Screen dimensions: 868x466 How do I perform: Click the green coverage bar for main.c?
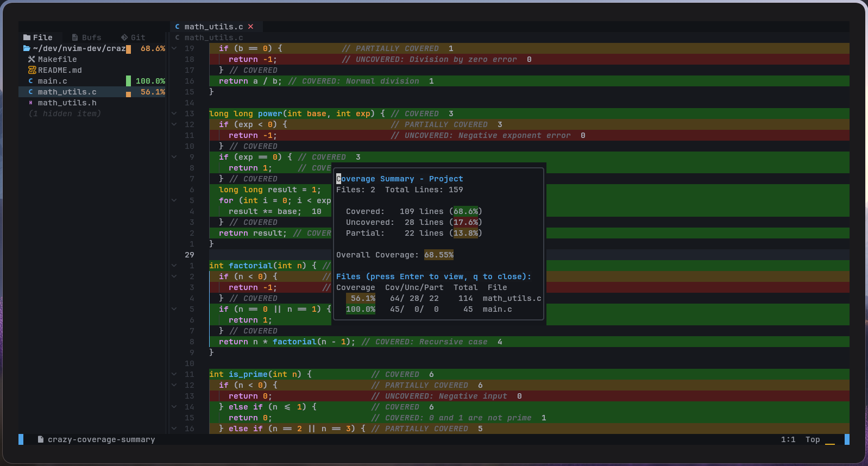coord(128,81)
